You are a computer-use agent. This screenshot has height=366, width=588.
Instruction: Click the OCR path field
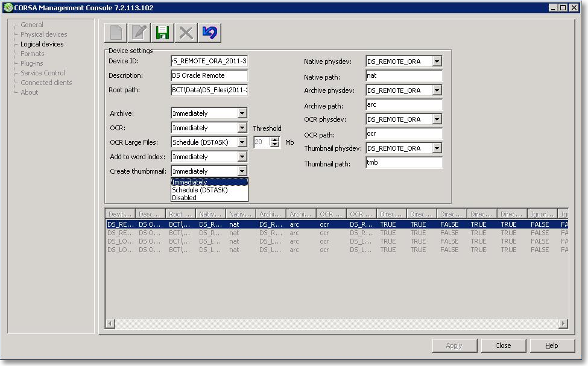click(404, 133)
